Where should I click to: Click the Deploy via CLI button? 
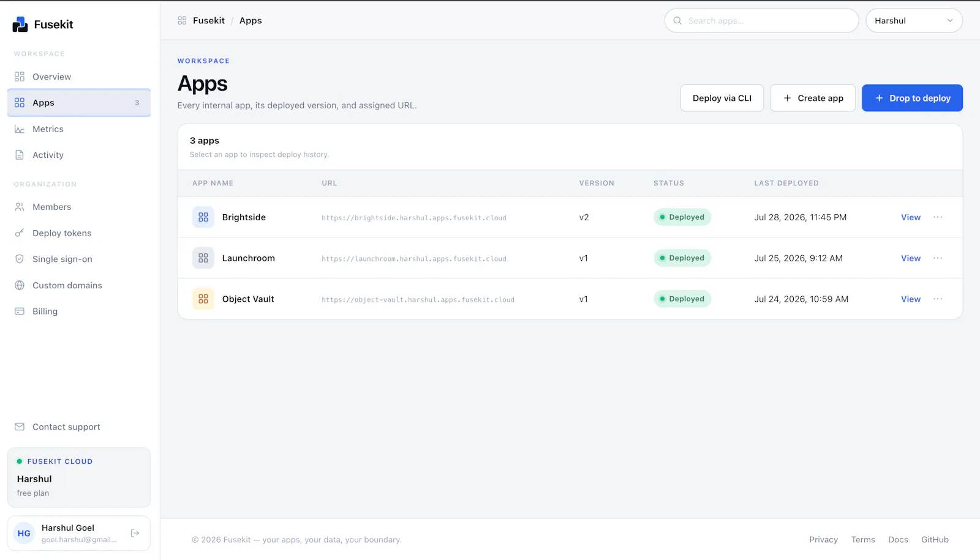(x=722, y=98)
